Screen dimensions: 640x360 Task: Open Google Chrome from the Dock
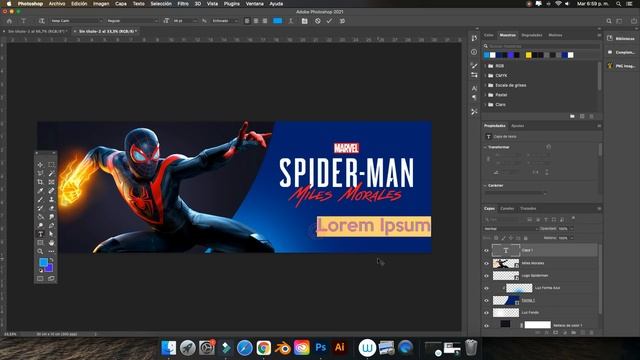(x=264, y=348)
